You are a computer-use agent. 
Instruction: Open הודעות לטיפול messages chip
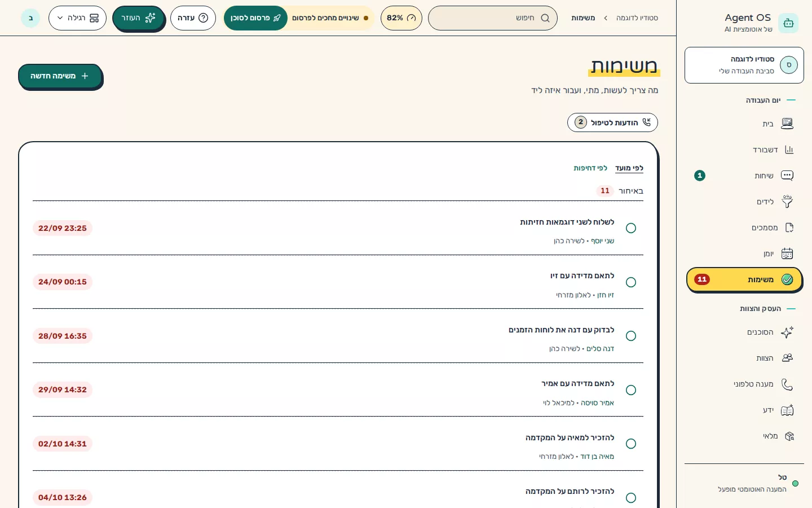click(612, 122)
